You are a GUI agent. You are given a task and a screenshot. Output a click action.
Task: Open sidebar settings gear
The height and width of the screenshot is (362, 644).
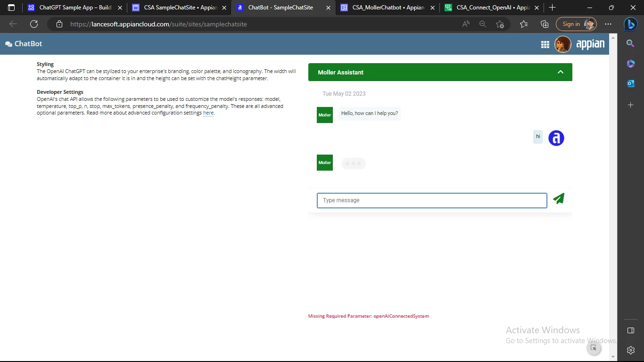[x=630, y=350]
